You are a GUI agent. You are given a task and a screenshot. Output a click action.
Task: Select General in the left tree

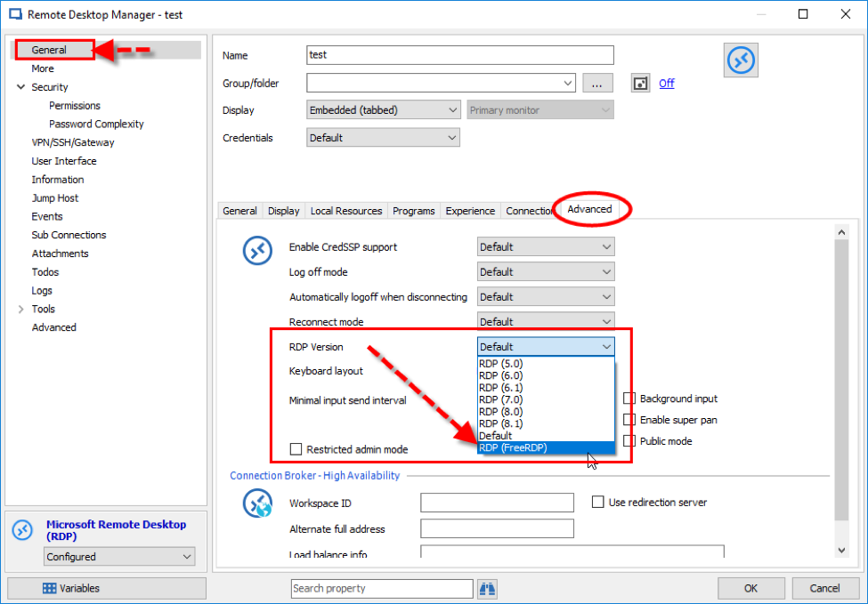click(49, 50)
